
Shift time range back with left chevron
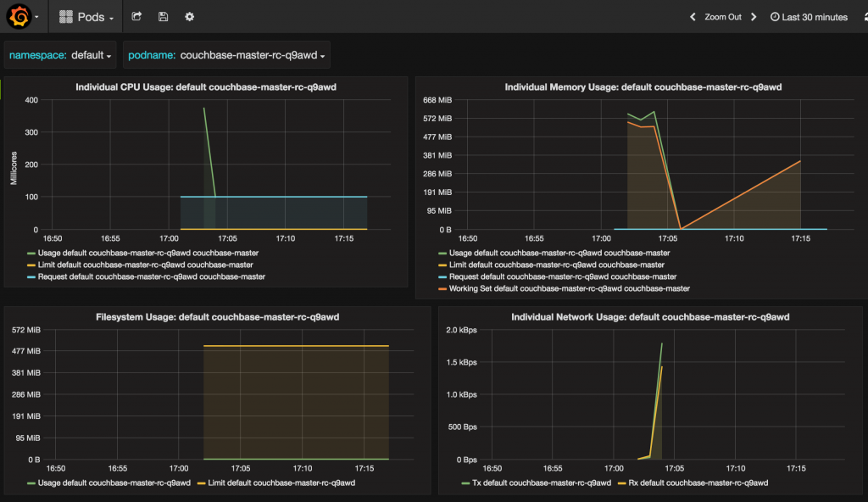[693, 17]
